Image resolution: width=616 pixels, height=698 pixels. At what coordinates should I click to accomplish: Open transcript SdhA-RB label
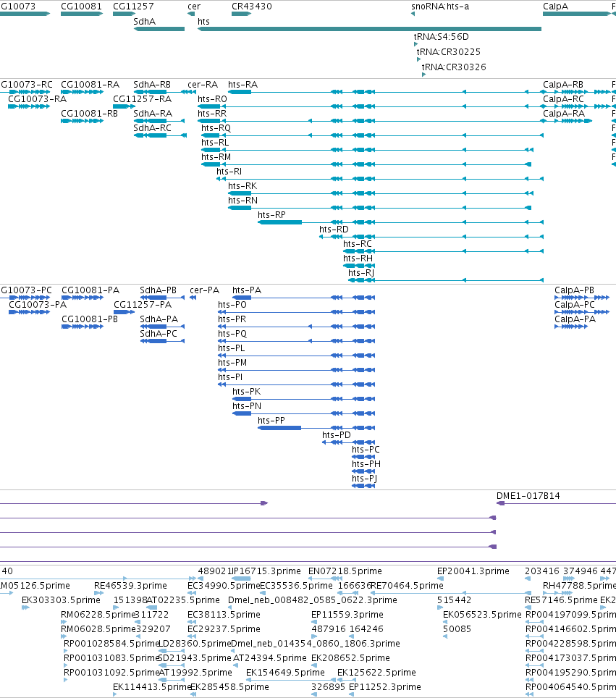(152, 85)
